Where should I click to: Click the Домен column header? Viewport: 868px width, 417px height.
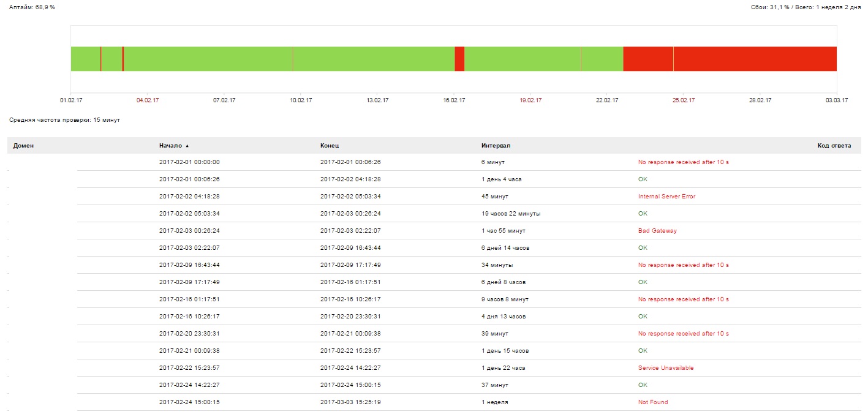[23, 146]
